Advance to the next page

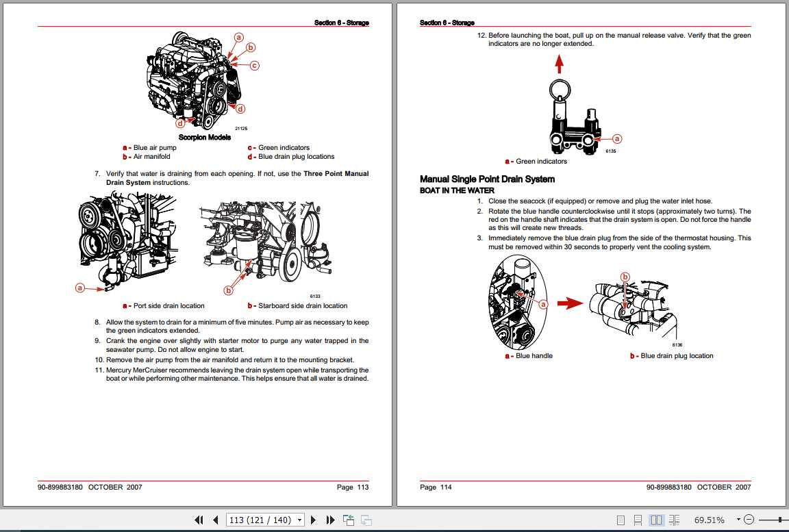[313, 520]
